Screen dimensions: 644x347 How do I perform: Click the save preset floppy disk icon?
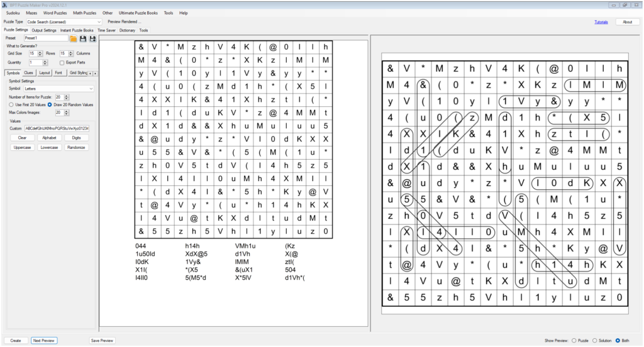83,38
